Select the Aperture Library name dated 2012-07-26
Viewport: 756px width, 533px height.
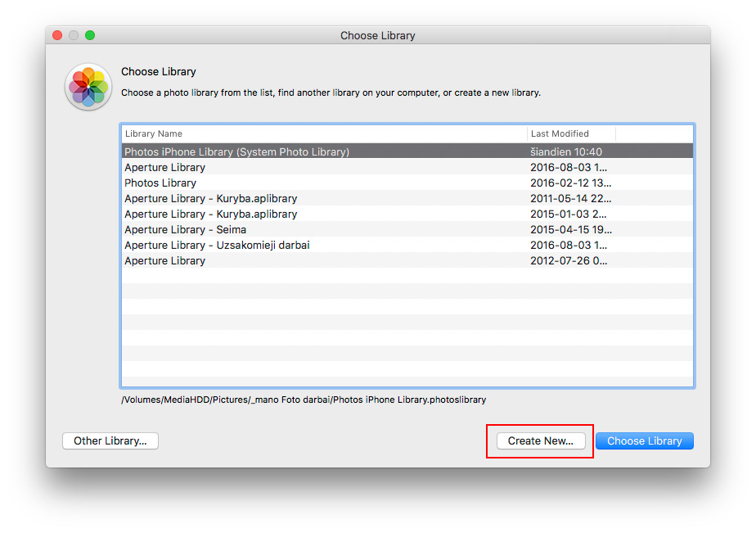tap(165, 260)
